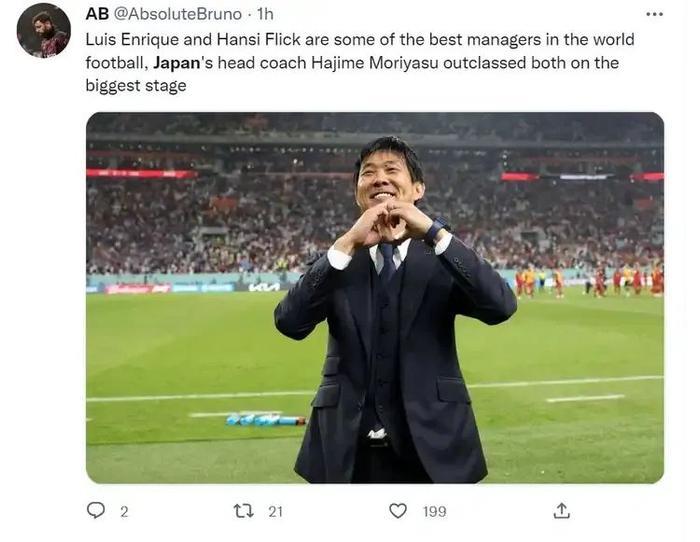Viewport: 700px width, 542px height.
Task: Click the like count 199
Action: 434,511
